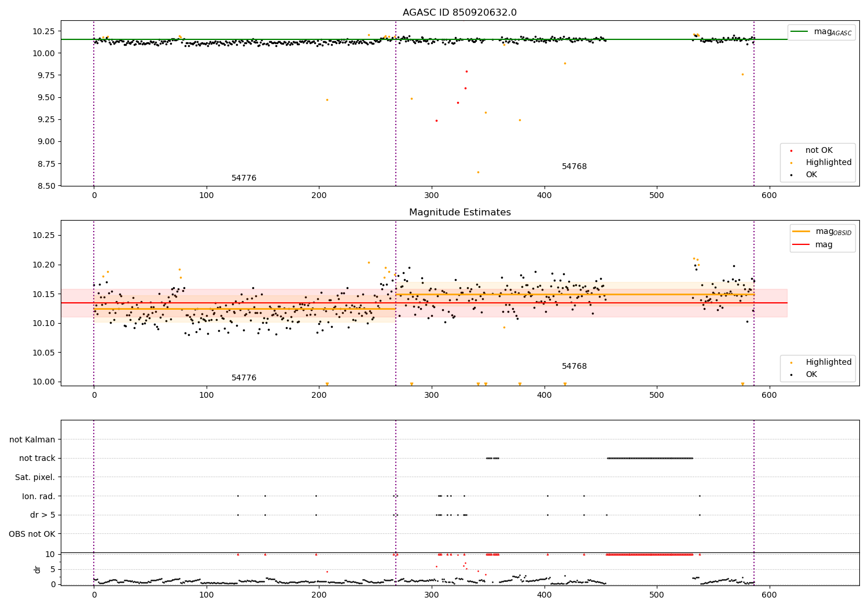This screenshot has height=608, width=868.
Task: Click x-tick 200 under the Magnitude Estimates plot
Action: (x=319, y=395)
